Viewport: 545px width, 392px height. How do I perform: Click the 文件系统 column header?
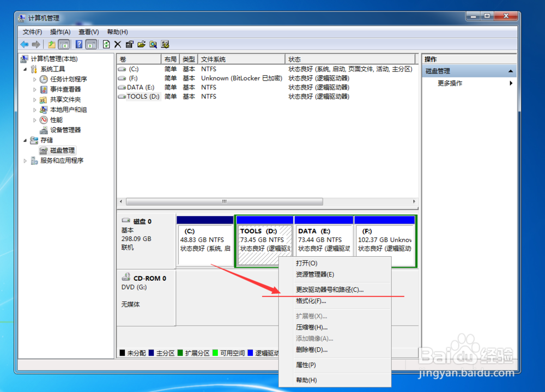pyautogui.click(x=241, y=59)
